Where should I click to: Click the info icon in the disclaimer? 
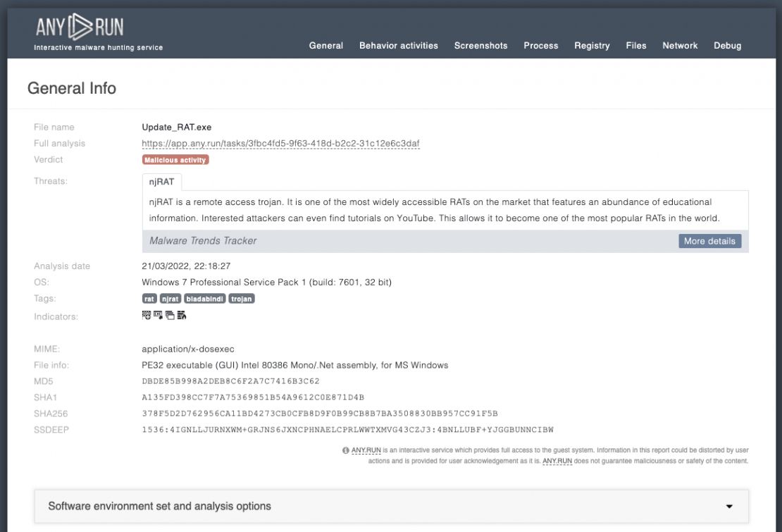click(x=345, y=449)
